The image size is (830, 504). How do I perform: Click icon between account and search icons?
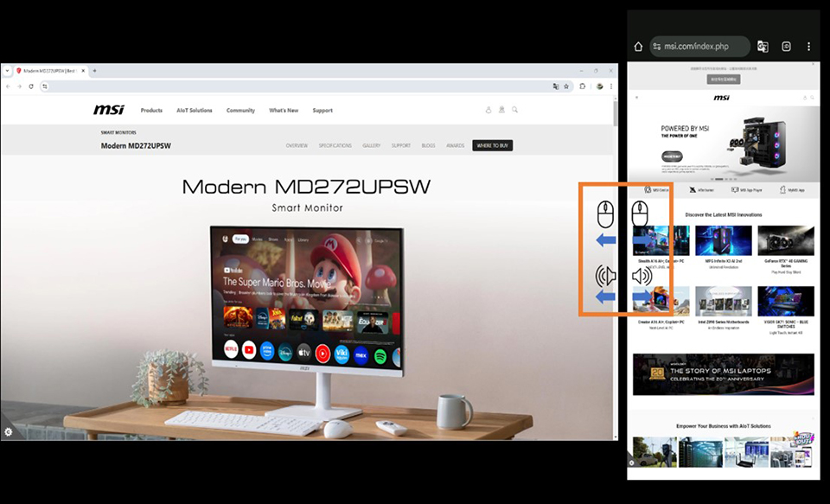[x=501, y=110]
